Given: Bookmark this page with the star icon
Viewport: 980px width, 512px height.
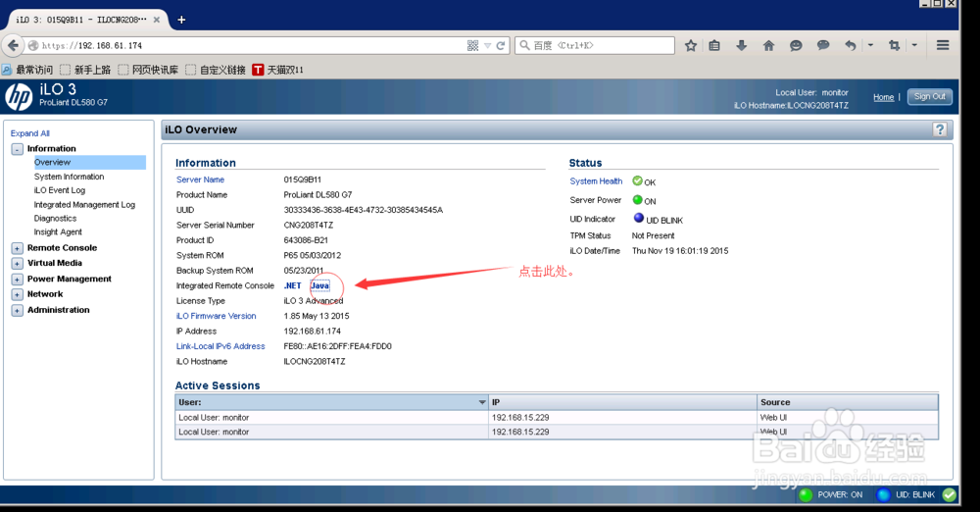Looking at the screenshot, I should pyautogui.click(x=691, y=46).
